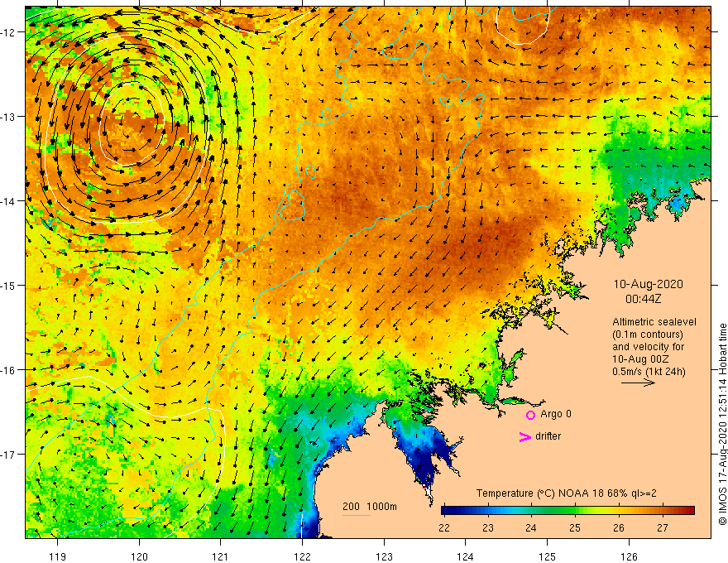Click the temperature colorbar at the dark red end
Image resolution: width=728 pixels, height=563 pixels.
pos(689,510)
